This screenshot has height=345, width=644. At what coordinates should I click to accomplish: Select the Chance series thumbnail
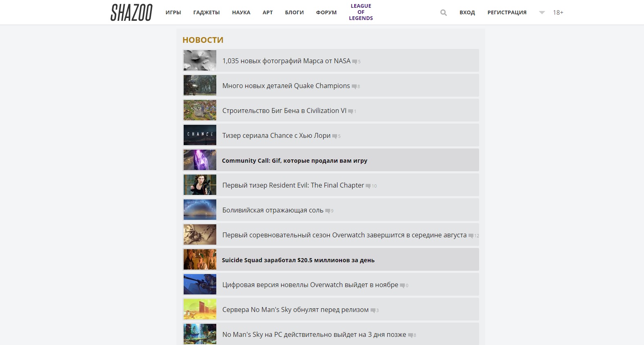[x=200, y=135]
